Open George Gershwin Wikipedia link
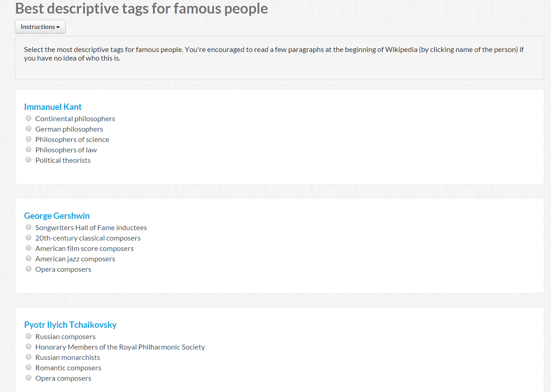This screenshot has height=392, width=551. tap(57, 216)
